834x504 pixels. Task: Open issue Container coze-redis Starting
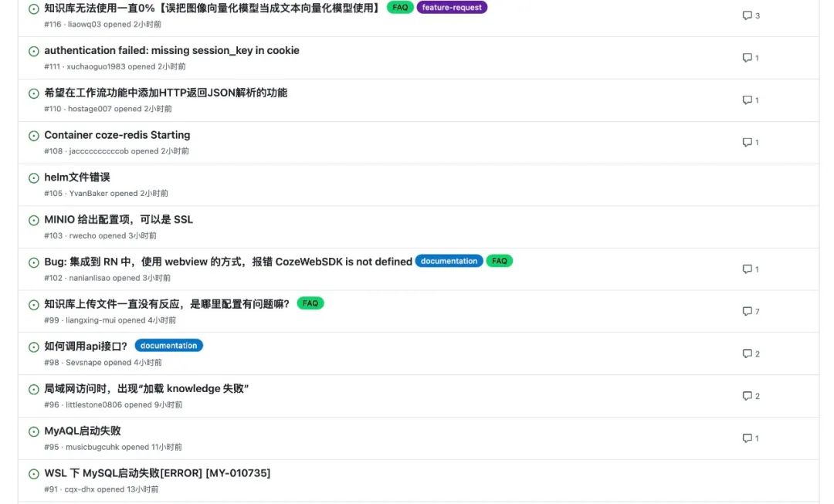tap(117, 135)
